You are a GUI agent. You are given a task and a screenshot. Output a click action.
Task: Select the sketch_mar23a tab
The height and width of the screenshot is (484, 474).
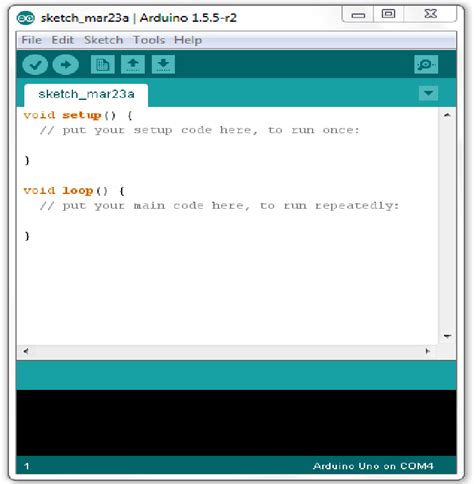[x=86, y=94]
